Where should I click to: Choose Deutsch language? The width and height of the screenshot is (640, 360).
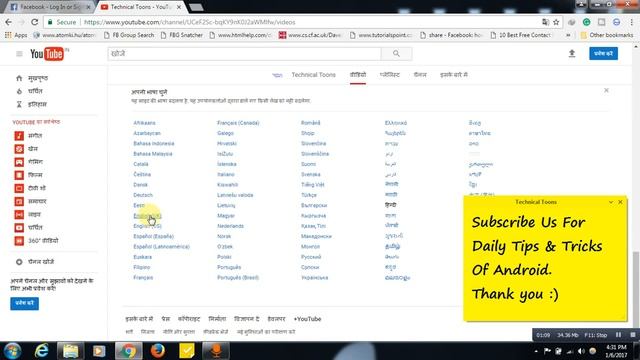point(143,195)
